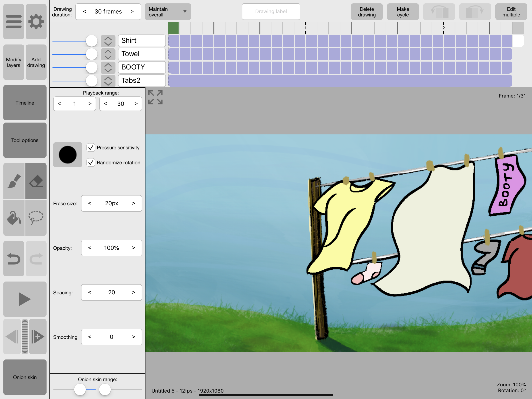Move the Shirt layer using reorder arrows
Image resolution: width=532 pixels, height=399 pixels.
(x=108, y=41)
